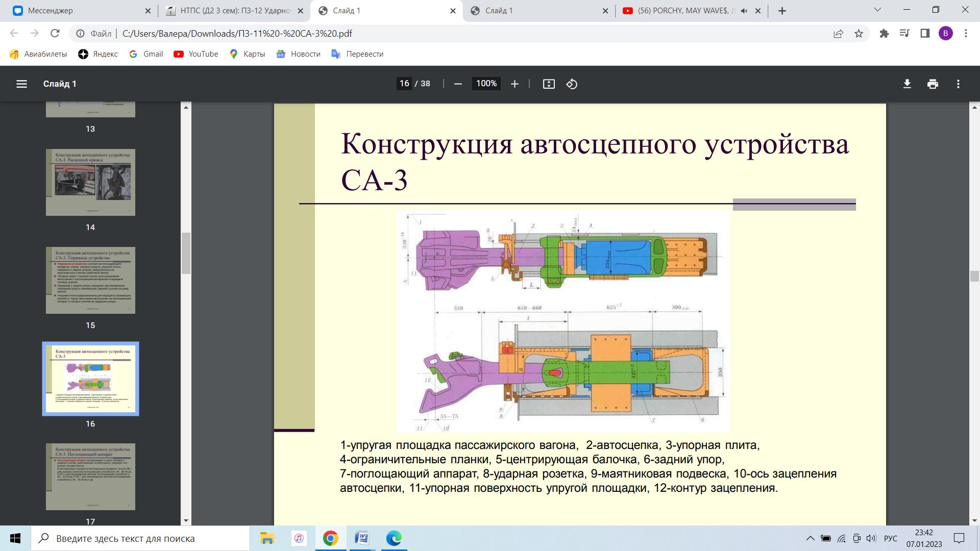Image resolution: width=980 pixels, height=551 pixels.
Task: Download the PDF file
Action: coord(907,84)
